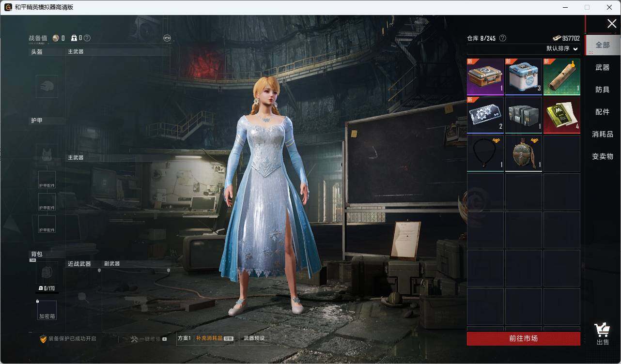Select the round canteen item
Screen dimensions: 621x364
[x=524, y=153]
